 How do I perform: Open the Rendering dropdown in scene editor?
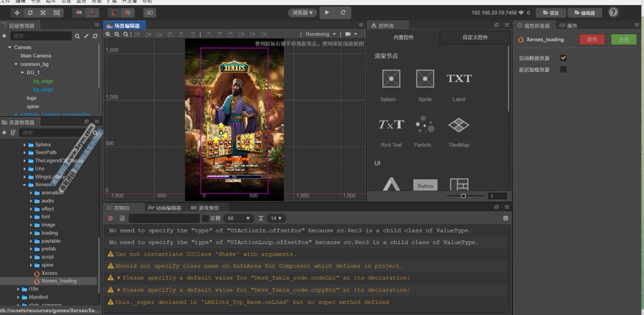click(321, 34)
